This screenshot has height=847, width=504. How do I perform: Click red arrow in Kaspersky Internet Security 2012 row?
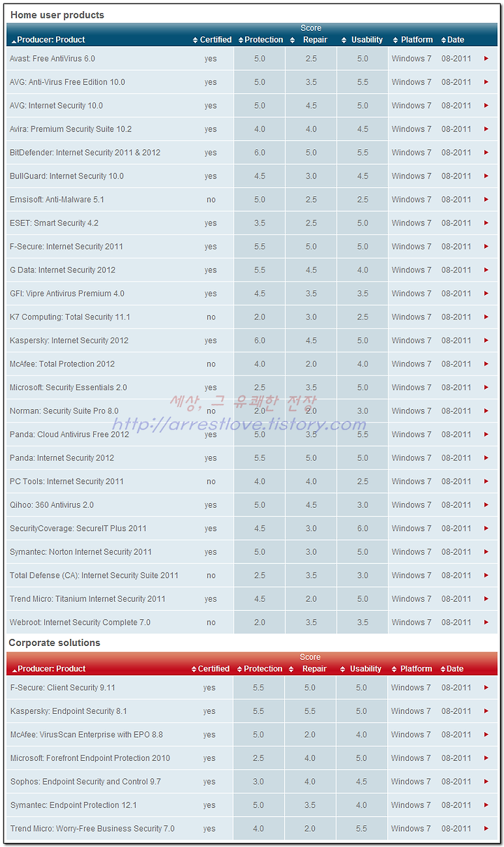click(486, 340)
